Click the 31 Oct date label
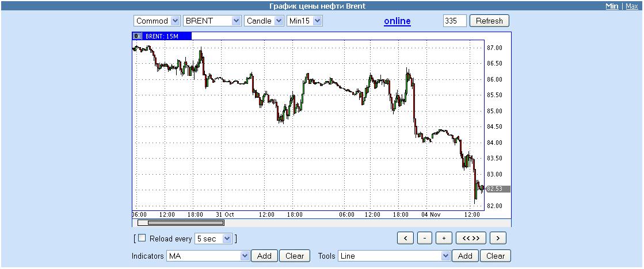The width and height of the screenshot is (644, 269). pyautogui.click(x=224, y=214)
